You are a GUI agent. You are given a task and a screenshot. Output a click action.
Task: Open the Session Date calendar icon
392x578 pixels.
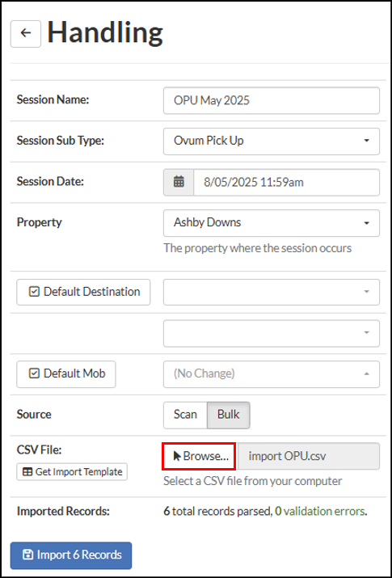179,182
